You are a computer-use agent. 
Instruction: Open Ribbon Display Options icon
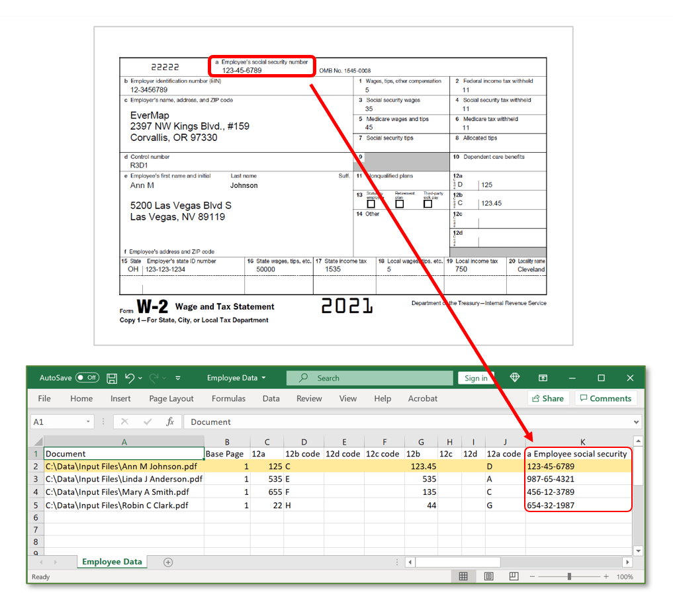coord(543,378)
